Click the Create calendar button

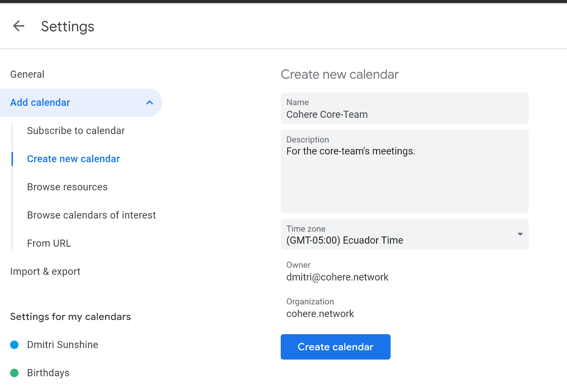(x=335, y=347)
